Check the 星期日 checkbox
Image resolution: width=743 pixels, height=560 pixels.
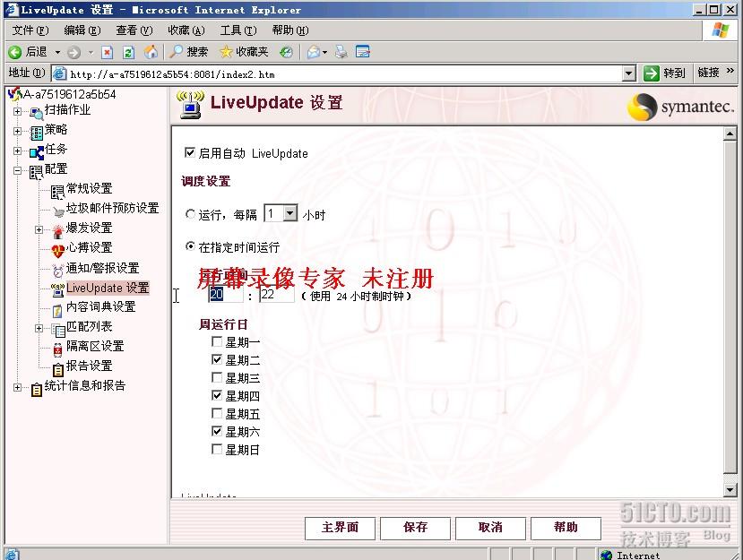217,449
